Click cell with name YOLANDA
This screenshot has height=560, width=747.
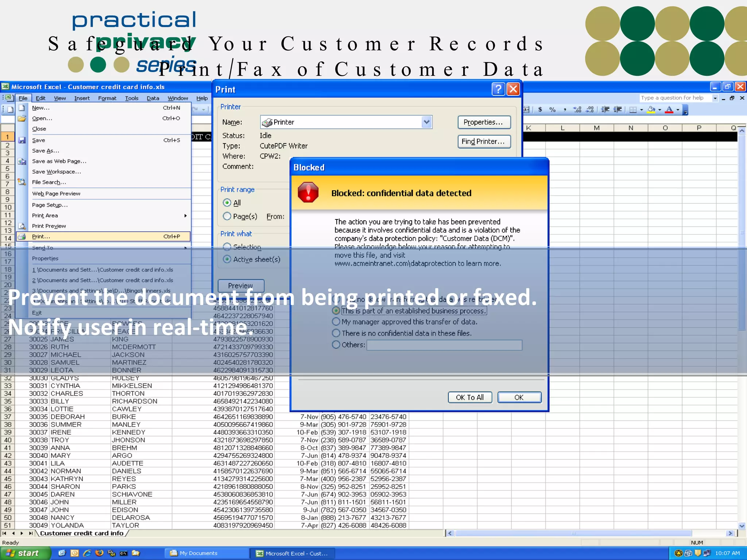pyautogui.click(x=80, y=525)
